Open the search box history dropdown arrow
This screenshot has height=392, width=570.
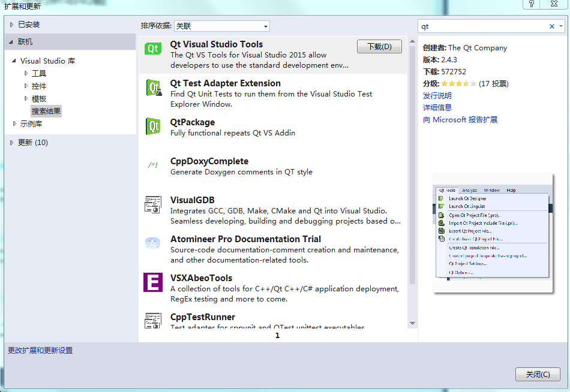[561, 26]
